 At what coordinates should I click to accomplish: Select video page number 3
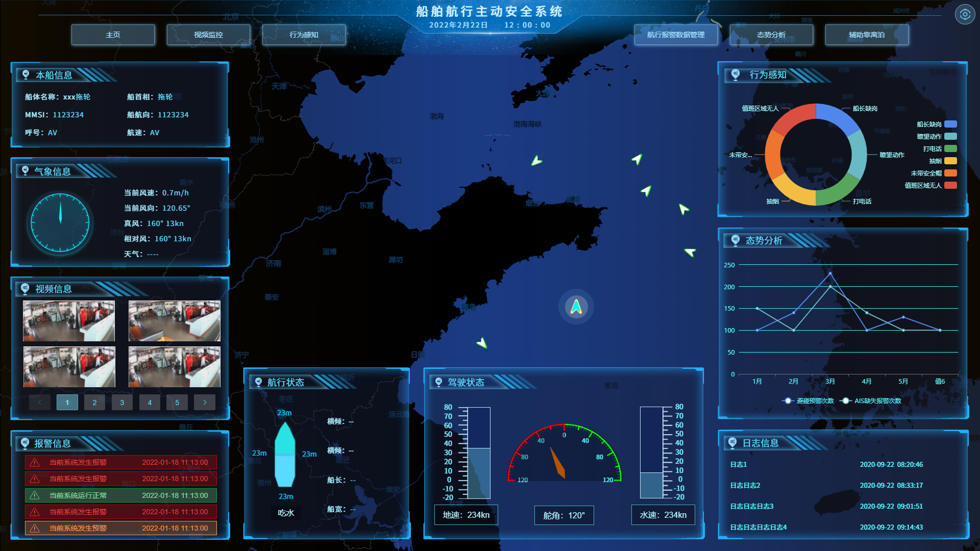(122, 403)
